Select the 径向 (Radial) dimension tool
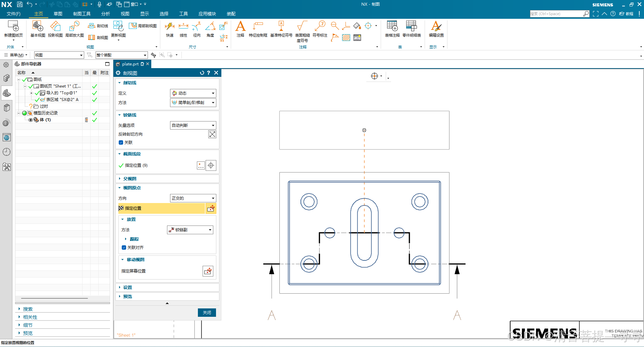 (197, 29)
